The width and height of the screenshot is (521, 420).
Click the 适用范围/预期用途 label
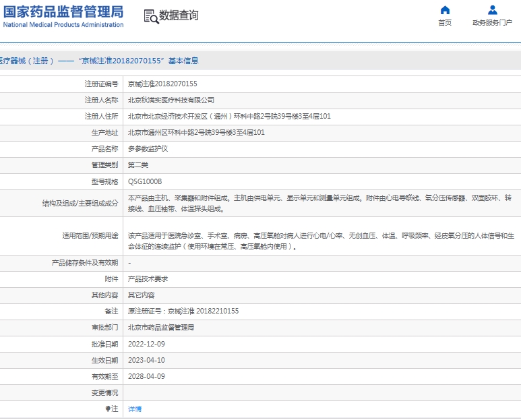pos(90,235)
